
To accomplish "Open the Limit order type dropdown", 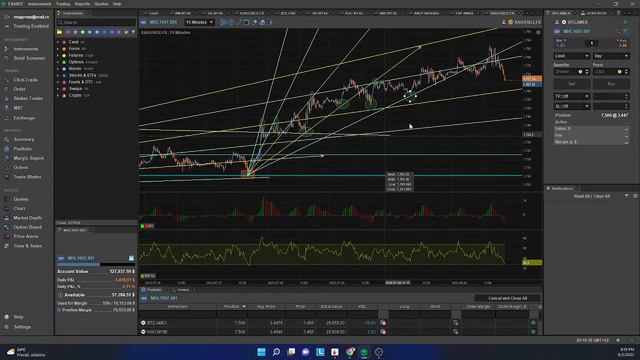I will [x=572, y=56].
